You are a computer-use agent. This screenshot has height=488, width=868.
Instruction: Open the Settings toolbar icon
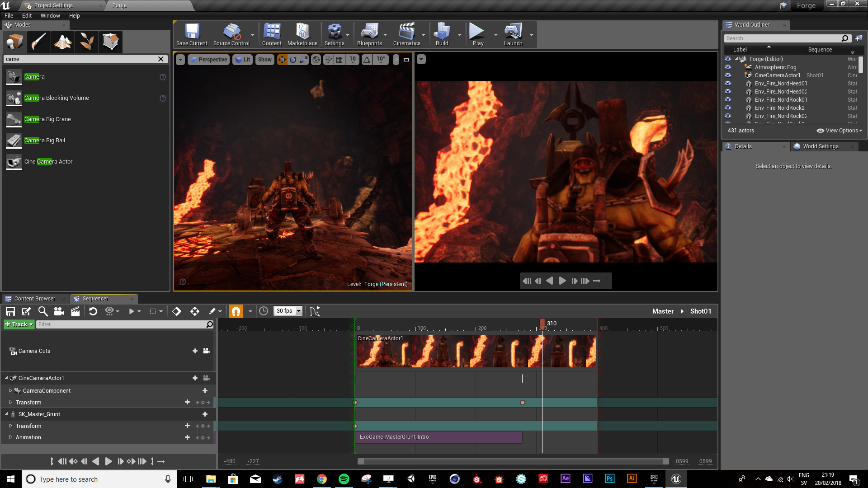pyautogui.click(x=334, y=35)
